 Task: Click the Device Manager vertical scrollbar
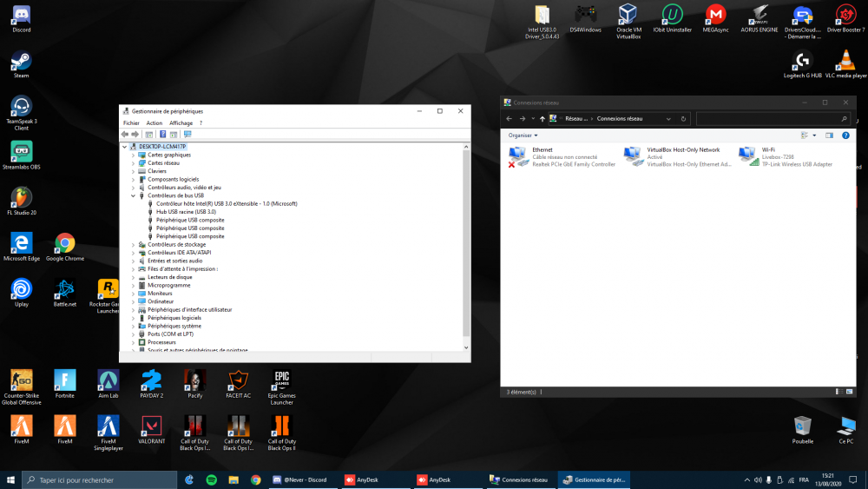467,243
